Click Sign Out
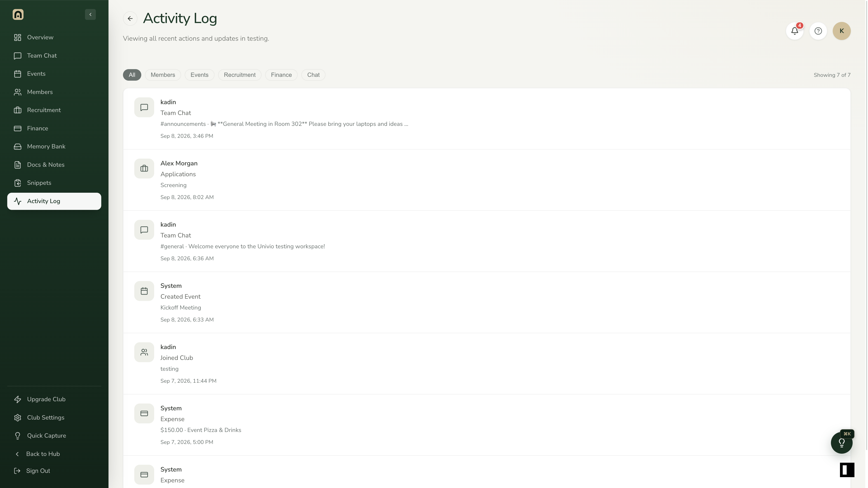 point(54,471)
